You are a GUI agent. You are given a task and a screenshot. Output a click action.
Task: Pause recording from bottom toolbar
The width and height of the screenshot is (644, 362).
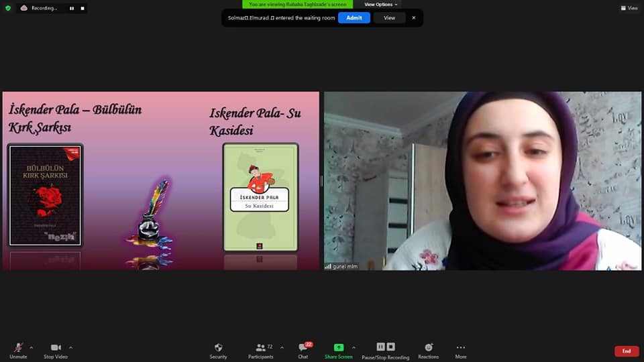380,347
